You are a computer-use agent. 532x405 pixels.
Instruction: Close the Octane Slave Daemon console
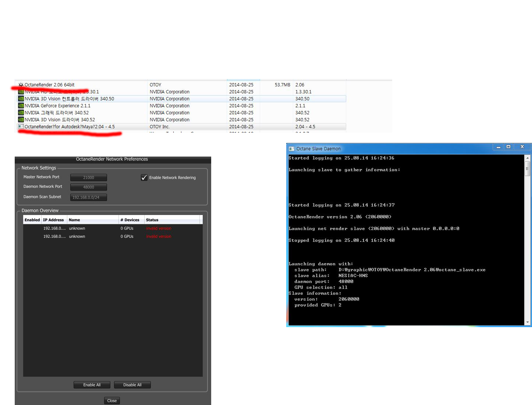[x=522, y=147]
